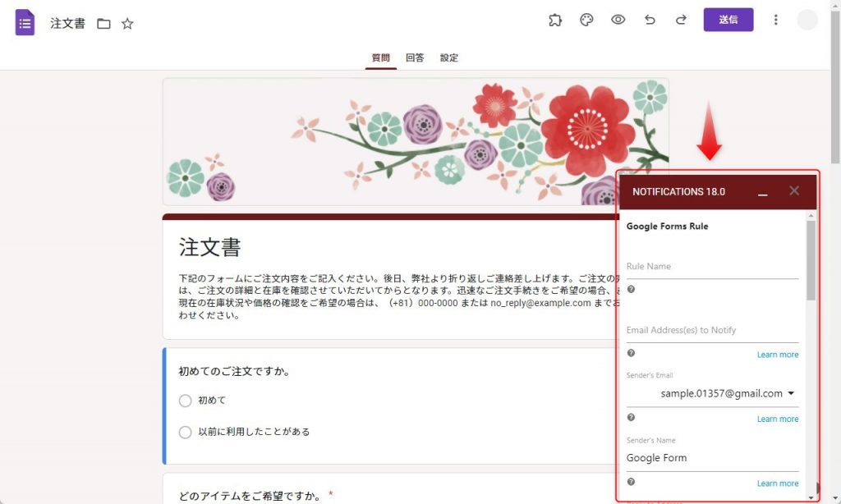This screenshot has height=504, width=841.
Task: Close the Notifications 18.0 panel
Action: coord(794,191)
